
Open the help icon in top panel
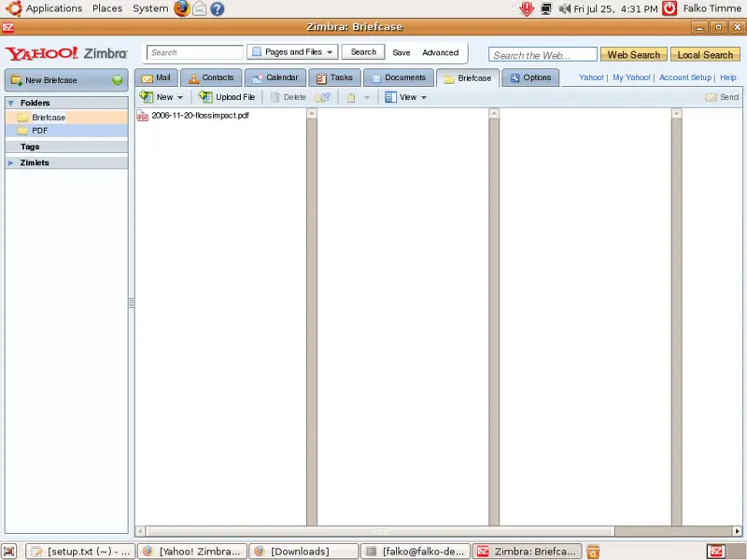[x=218, y=8]
